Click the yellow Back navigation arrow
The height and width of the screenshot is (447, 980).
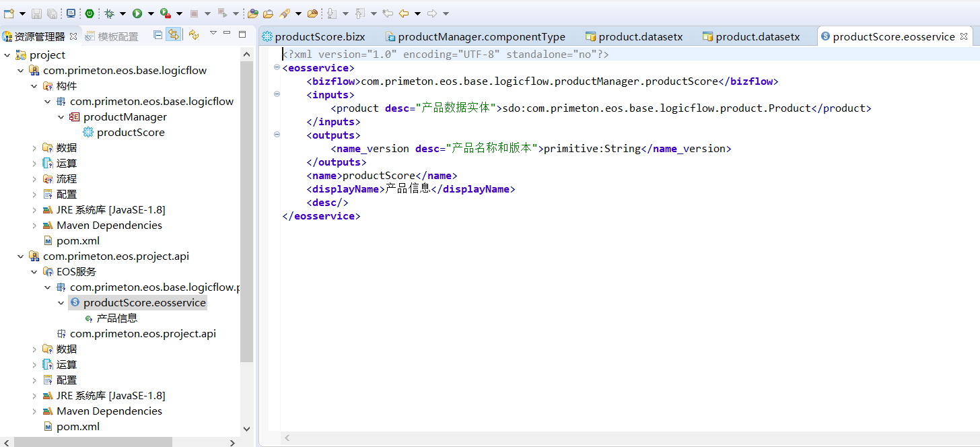coord(403,13)
